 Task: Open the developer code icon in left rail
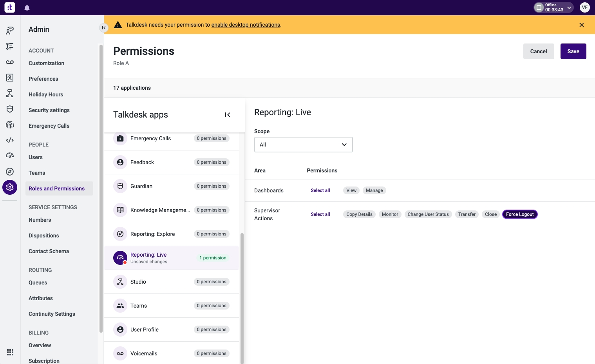[x=10, y=140]
